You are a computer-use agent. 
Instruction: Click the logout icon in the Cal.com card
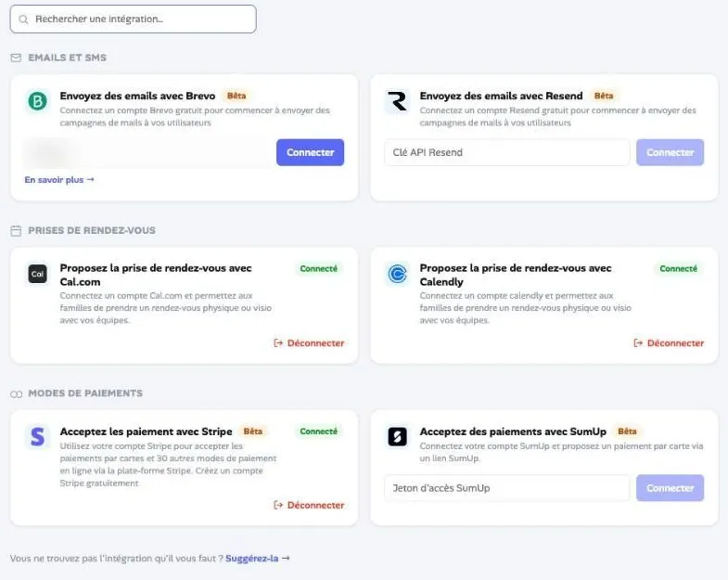click(278, 343)
